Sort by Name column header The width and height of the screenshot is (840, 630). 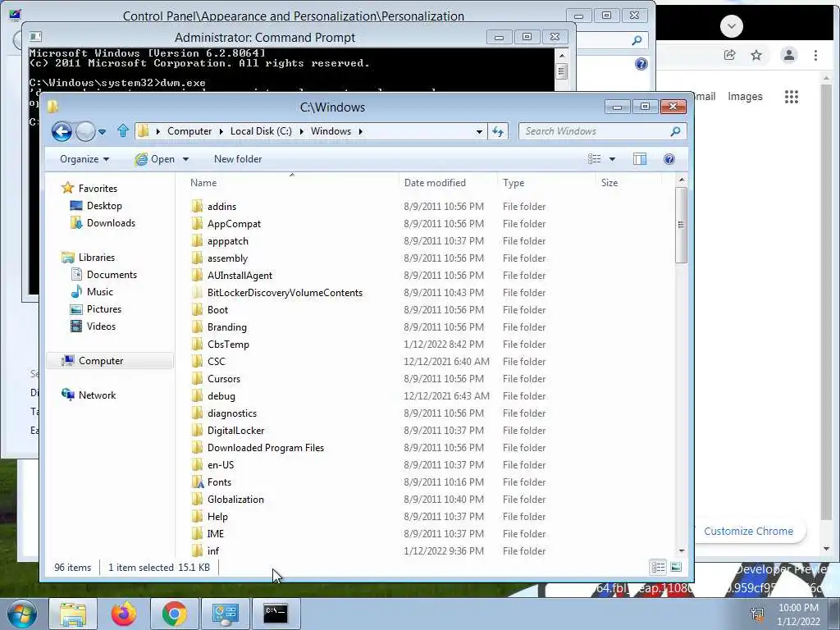[203, 183]
